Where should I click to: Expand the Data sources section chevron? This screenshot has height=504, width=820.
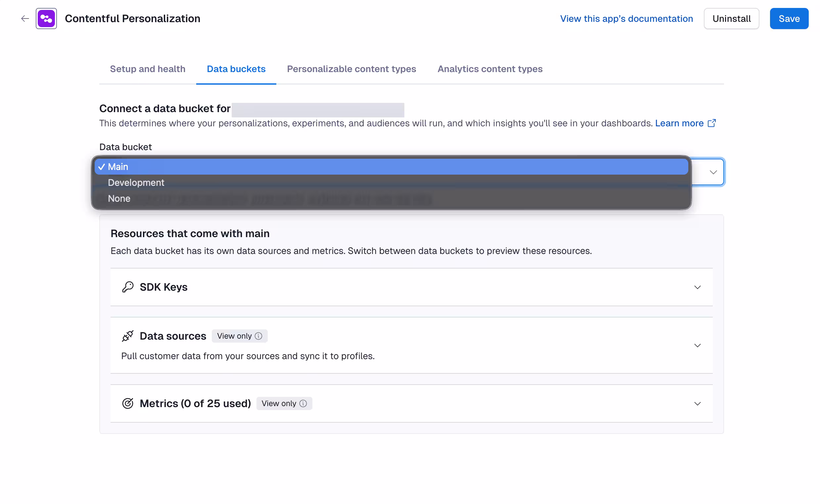tap(697, 345)
